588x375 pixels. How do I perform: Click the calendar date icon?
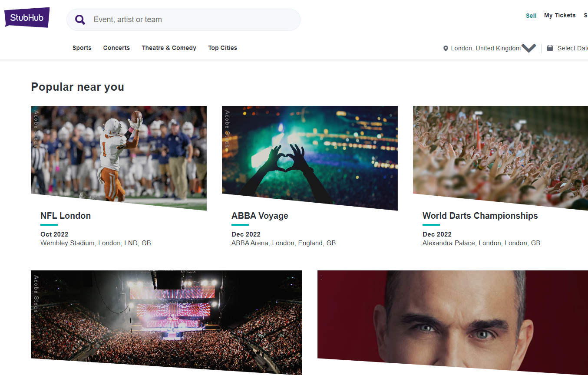(x=550, y=48)
